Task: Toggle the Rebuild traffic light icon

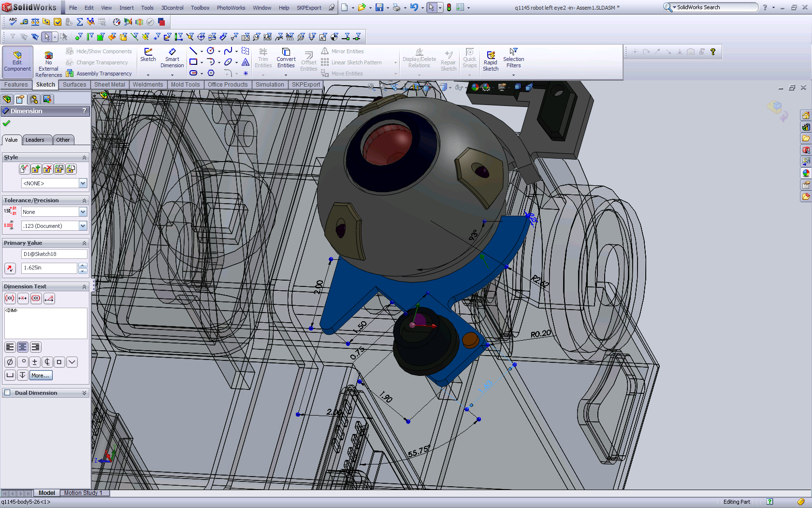Action: click(x=449, y=7)
